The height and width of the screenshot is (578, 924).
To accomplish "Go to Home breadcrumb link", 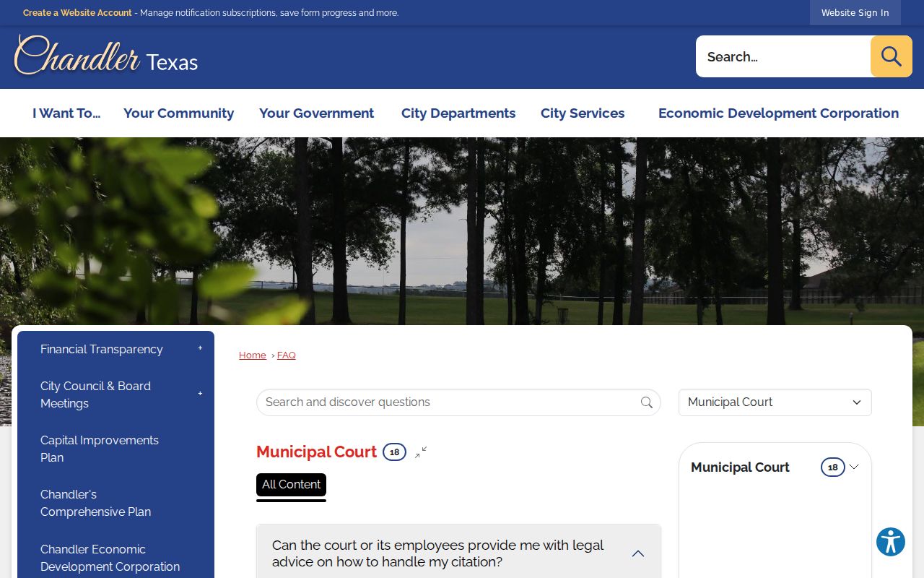I will pyautogui.click(x=253, y=355).
